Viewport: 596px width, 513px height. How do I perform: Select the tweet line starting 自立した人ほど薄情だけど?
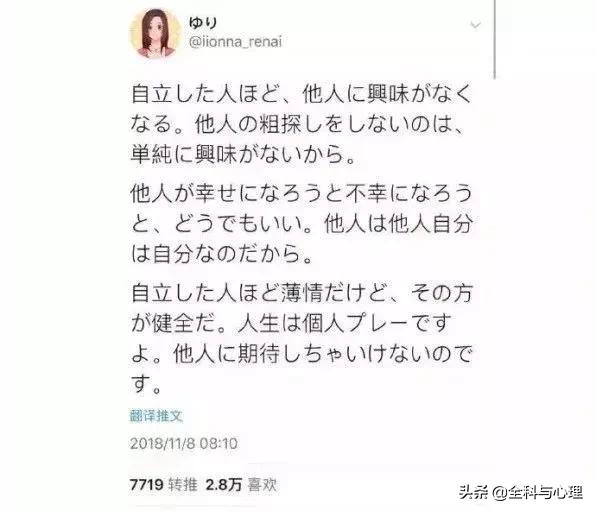tap(301, 294)
